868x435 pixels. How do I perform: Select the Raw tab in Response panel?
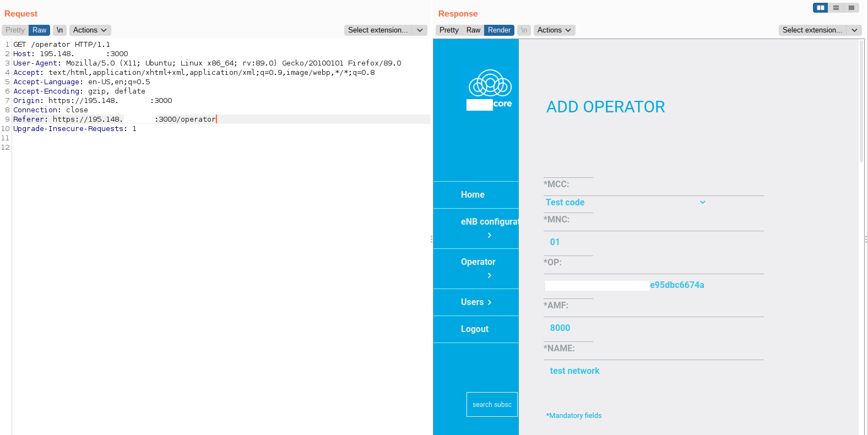(474, 30)
